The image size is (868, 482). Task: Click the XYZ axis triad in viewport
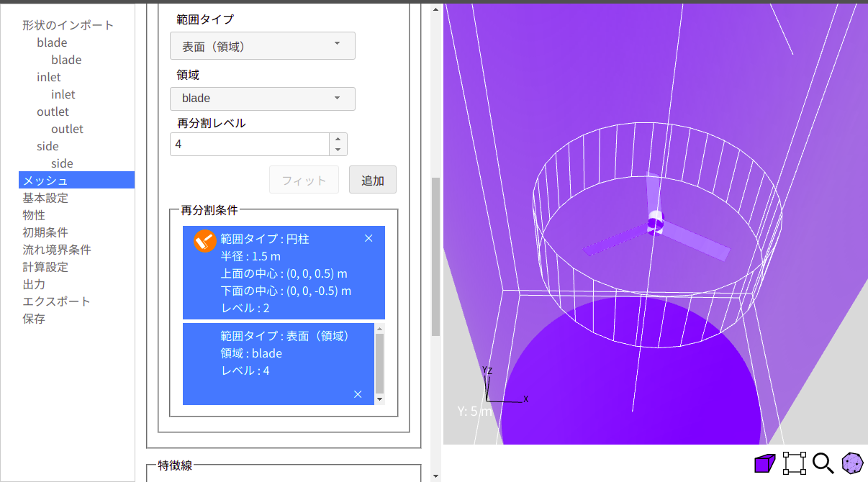tap(505, 385)
